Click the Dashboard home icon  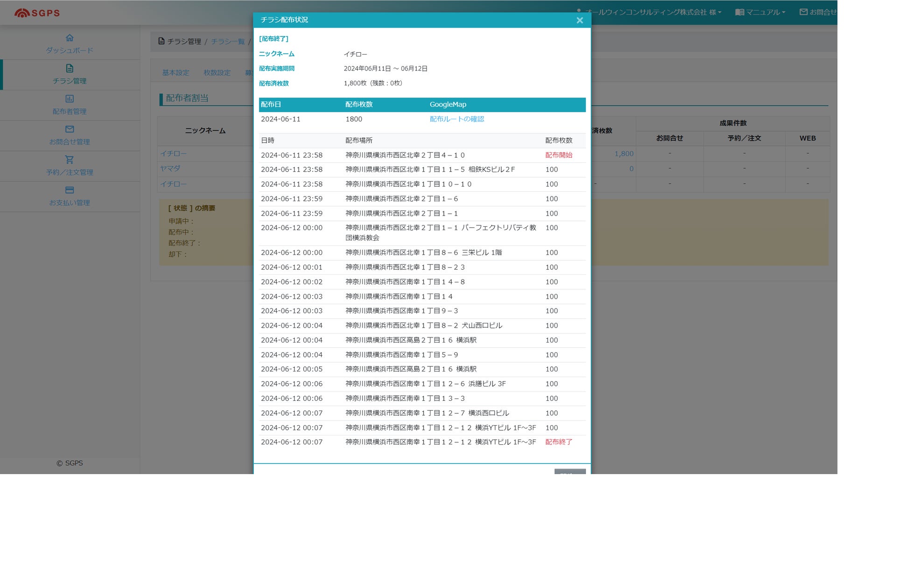[70, 38]
